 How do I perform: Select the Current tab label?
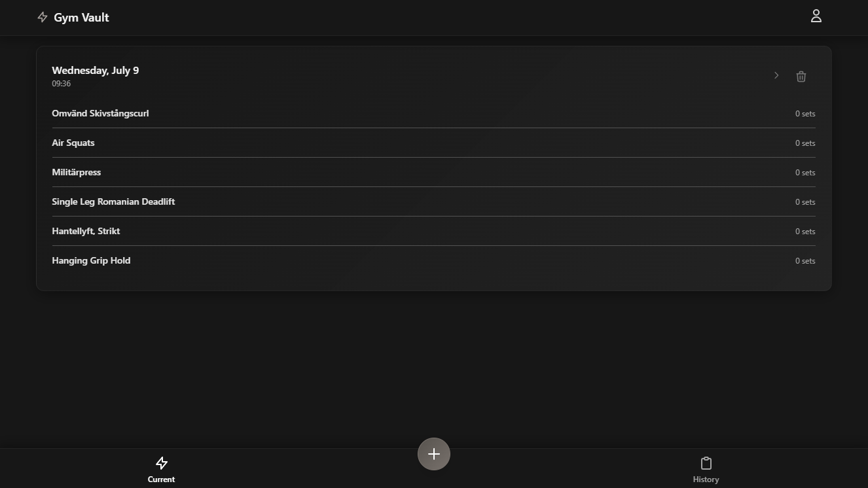pyautogui.click(x=161, y=479)
